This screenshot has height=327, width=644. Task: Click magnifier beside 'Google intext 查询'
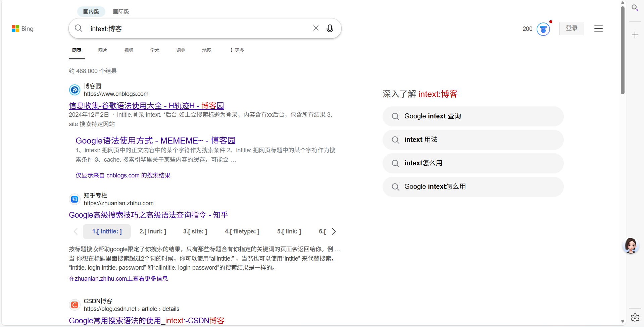[x=396, y=116]
